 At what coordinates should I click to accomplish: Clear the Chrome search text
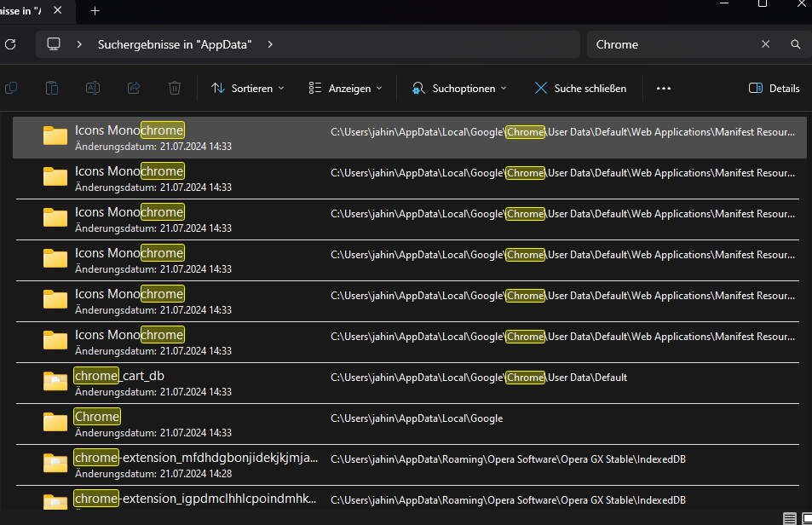tap(765, 44)
